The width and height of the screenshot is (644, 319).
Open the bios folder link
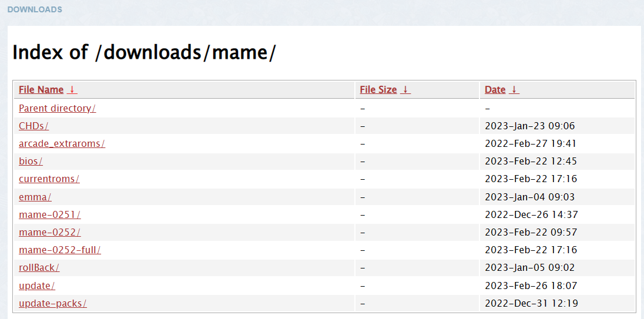point(31,161)
